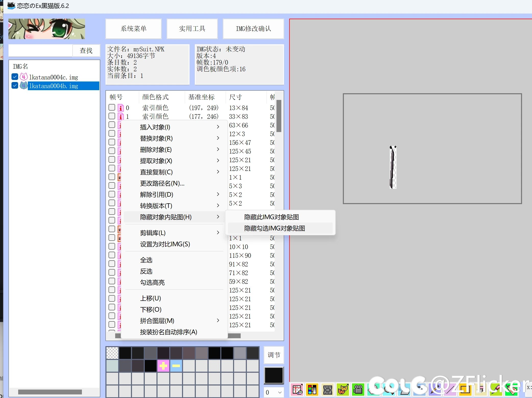The image size is (532, 398).
Task: Click the 基准坐标 column header
Action: click(205, 97)
